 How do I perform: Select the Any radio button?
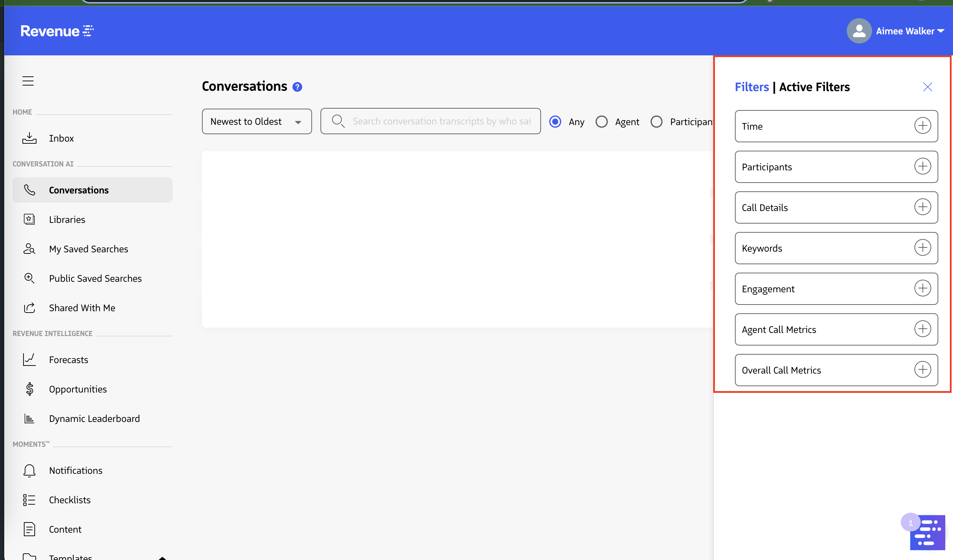pos(555,122)
